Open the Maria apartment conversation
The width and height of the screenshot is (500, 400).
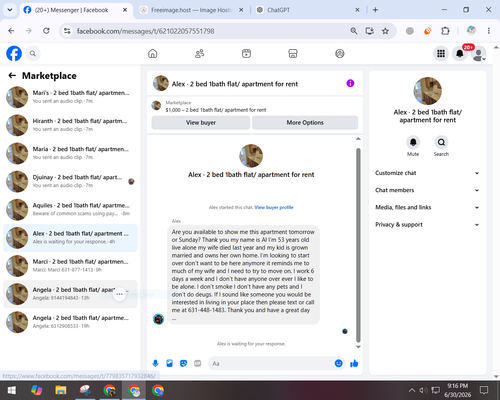tap(70, 153)
